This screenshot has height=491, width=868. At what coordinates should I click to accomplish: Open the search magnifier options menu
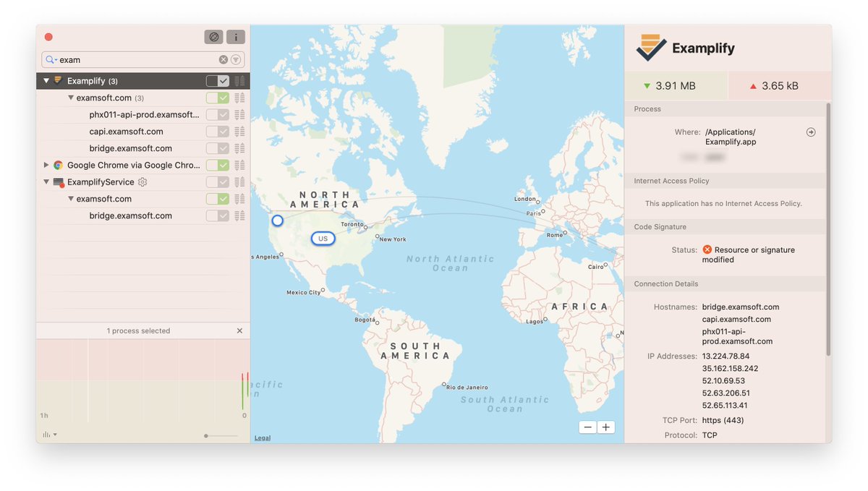[x=51, y=60]
